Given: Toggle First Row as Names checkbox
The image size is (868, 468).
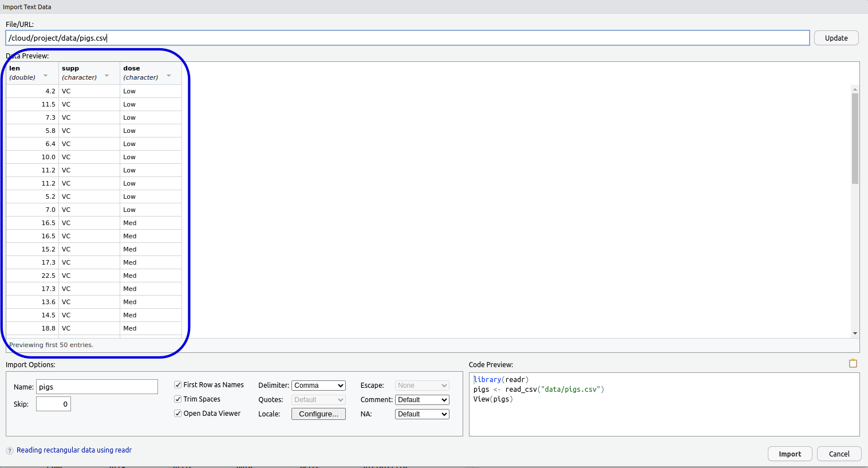Looking at the screenshot, I should 178,385.
